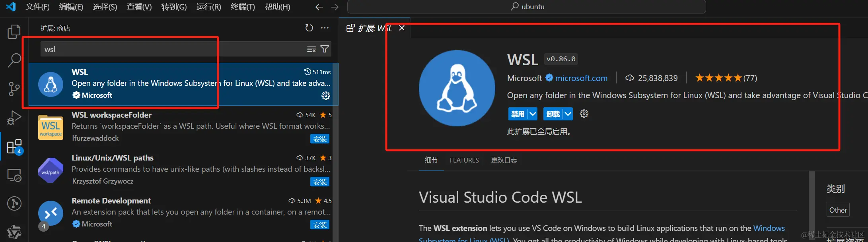Image resolution: width=868 pixels, height=242 pixels.
Task: Install the Remote Development extension
Action: pyautogui.click(x=320, y=225)
